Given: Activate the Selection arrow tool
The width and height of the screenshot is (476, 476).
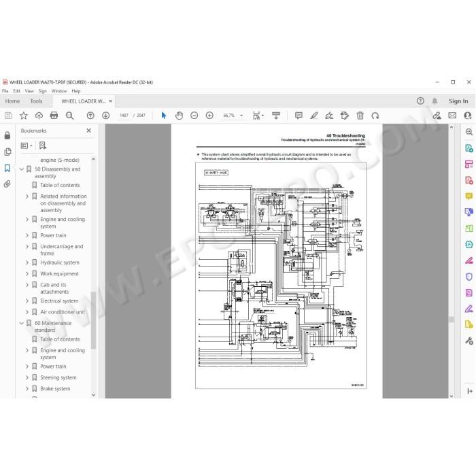Looking at the screenshot, I should (x=164, y=116).
